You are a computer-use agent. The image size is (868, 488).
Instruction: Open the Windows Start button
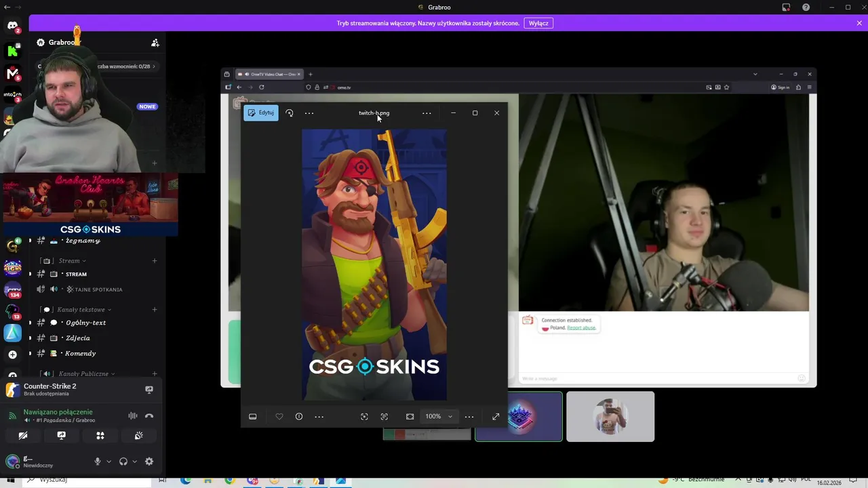coord(10,481)
